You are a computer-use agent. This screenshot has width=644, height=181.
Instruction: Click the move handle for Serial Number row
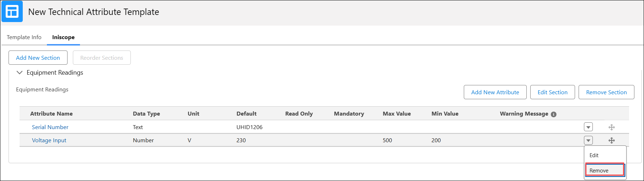click(611, 127)
